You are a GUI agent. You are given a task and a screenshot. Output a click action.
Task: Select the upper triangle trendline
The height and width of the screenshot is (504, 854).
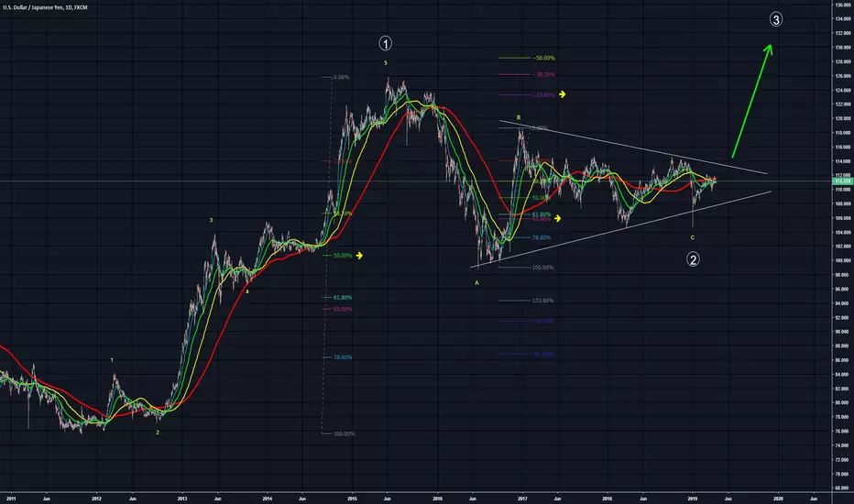(633, 148)
